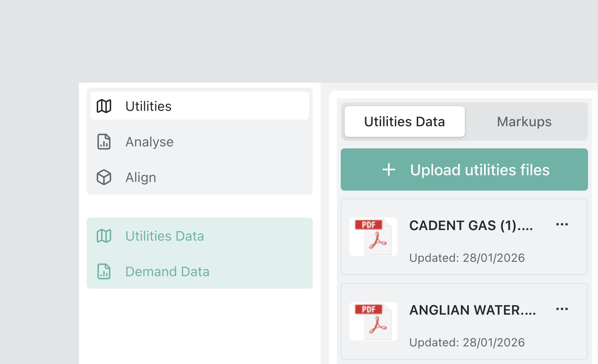Click the ANGLIAN WATER PDF file icon

point(373,321)
